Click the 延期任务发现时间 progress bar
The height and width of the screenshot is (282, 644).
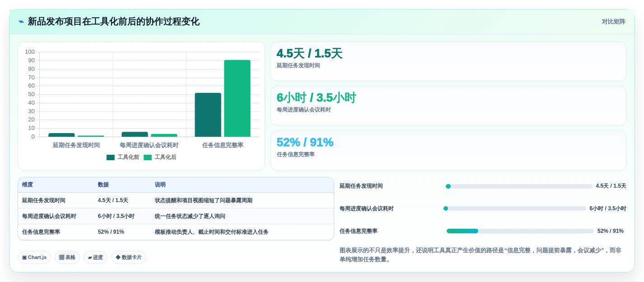(519, 186)
